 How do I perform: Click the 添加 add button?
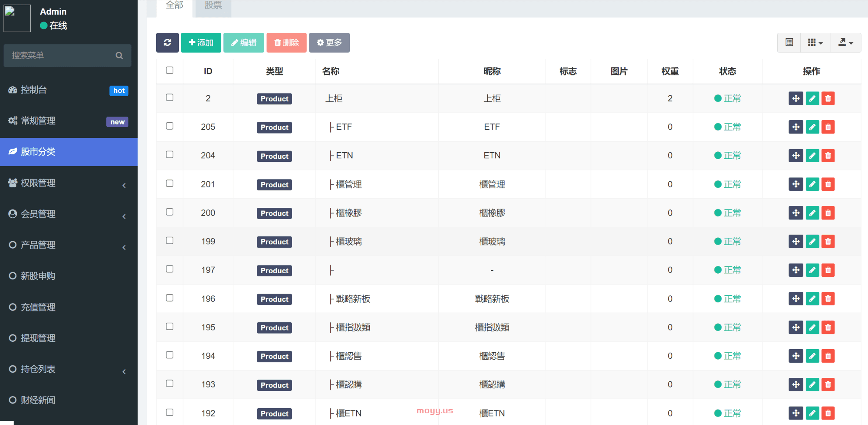click(201, 42)
